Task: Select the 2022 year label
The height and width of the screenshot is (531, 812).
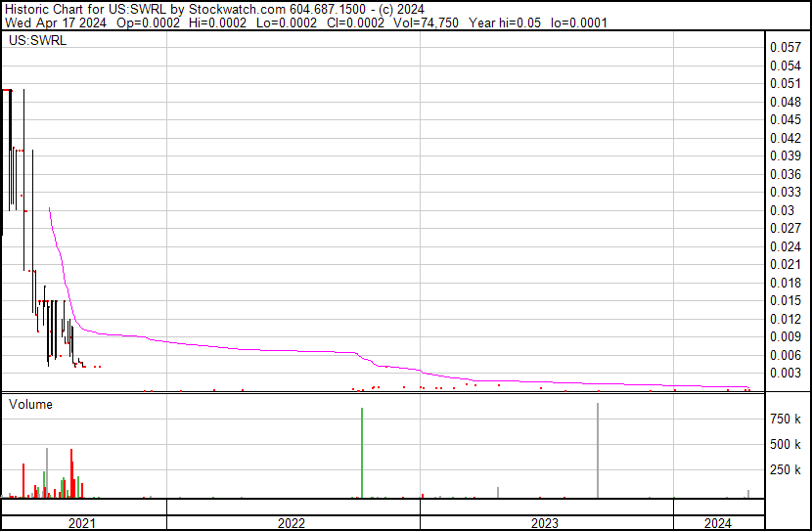Action: [292, 523]
